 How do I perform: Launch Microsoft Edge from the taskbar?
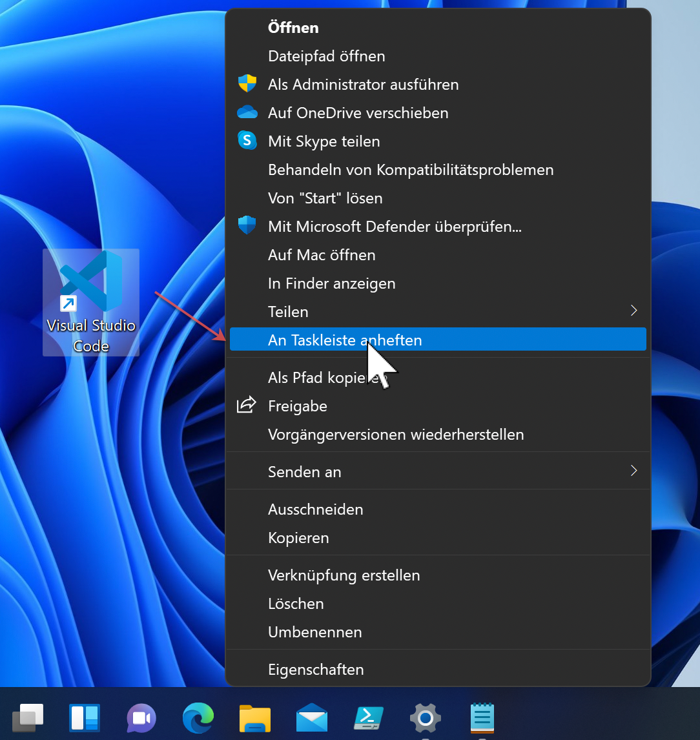[198, 717]
